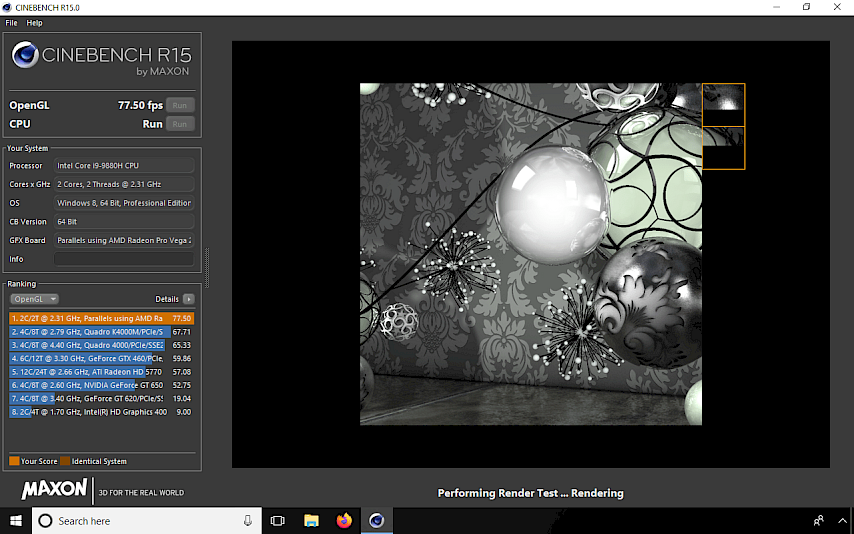The image size is (854, 534).
Task: Select ranking row Quadro 4000 65.33
Action: [x=101, y=345]
